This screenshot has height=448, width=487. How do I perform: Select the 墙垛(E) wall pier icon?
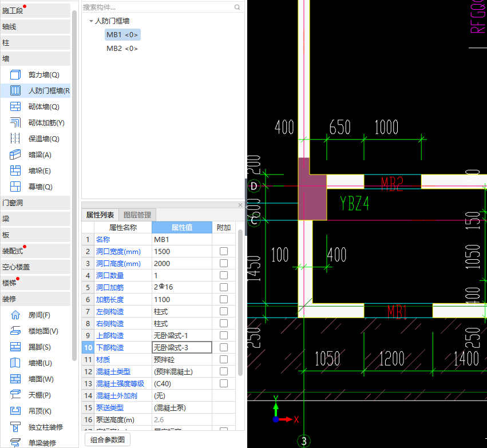15,171
